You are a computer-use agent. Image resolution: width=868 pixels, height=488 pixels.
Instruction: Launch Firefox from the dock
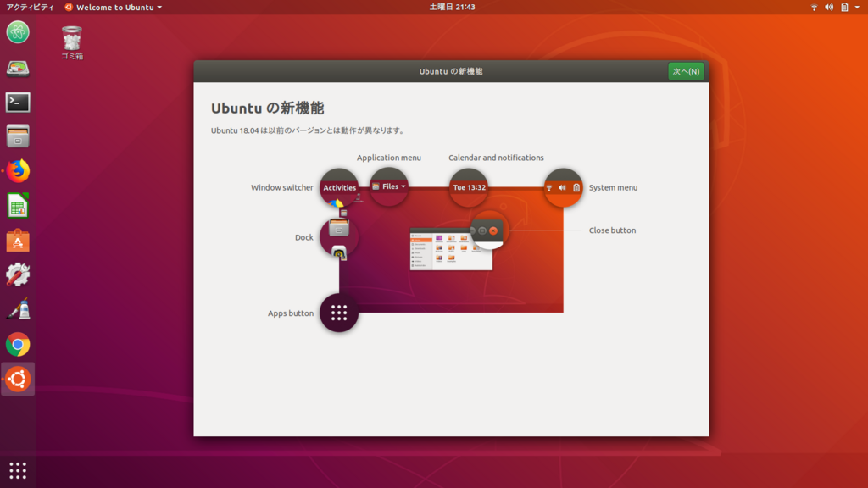click(x=18, y=171)
